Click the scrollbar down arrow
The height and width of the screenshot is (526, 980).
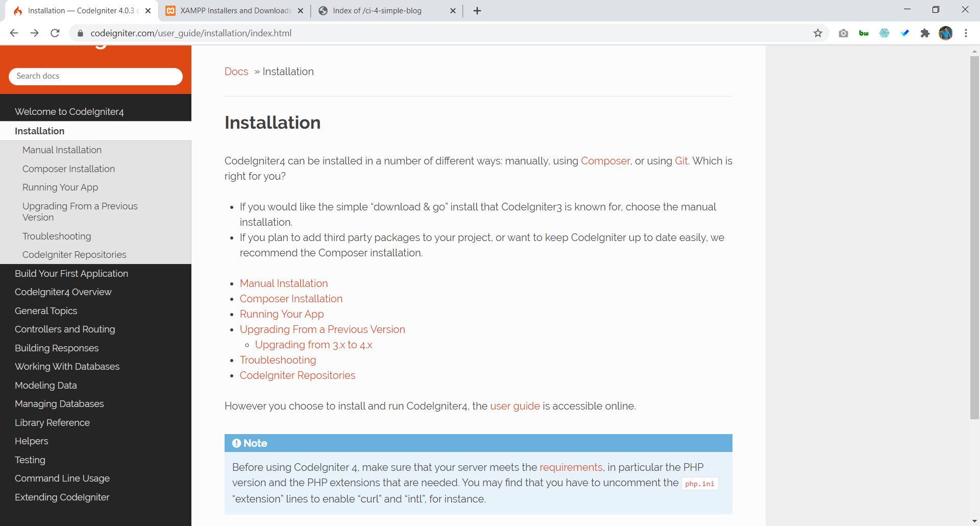[974, 521]
